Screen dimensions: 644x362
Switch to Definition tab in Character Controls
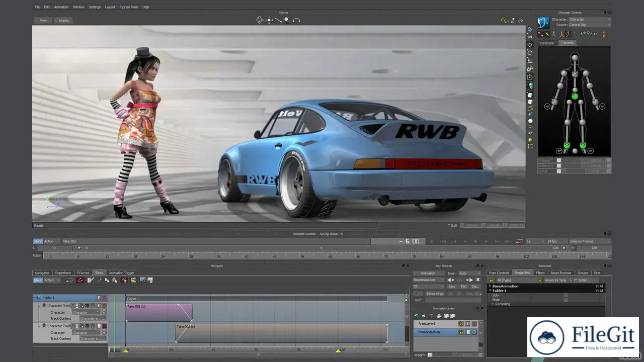(547, 43)
